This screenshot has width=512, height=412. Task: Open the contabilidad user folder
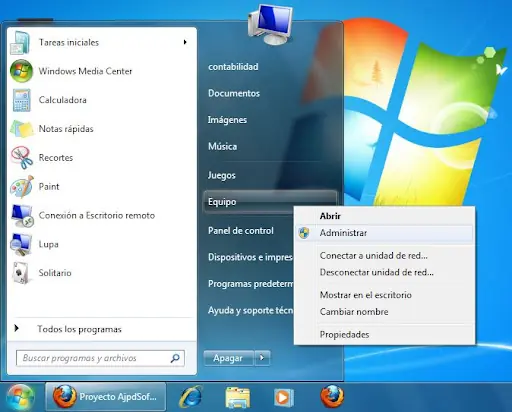pos(233,67)
